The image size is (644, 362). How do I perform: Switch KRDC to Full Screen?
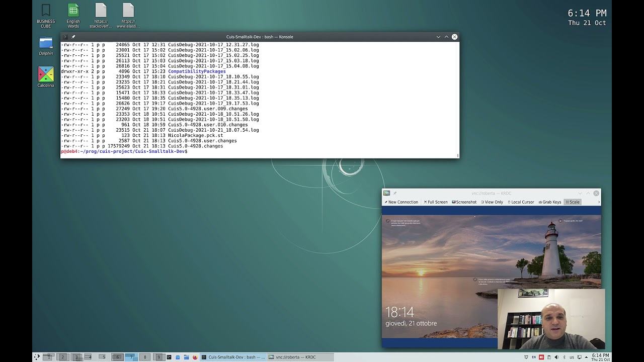click(436, 202)
